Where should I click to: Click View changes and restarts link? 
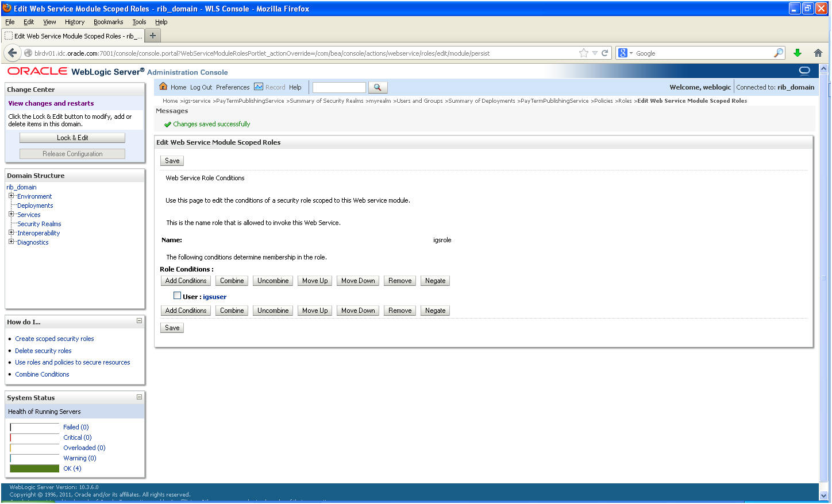(x=51, y=103)
